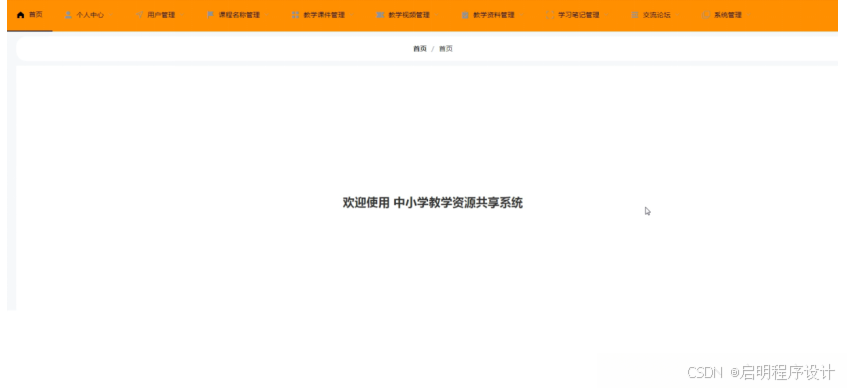The height and width of the screenshot is (388, 847).
Task: Click the person icon beside 个人中心
Action: coord(68,15)
